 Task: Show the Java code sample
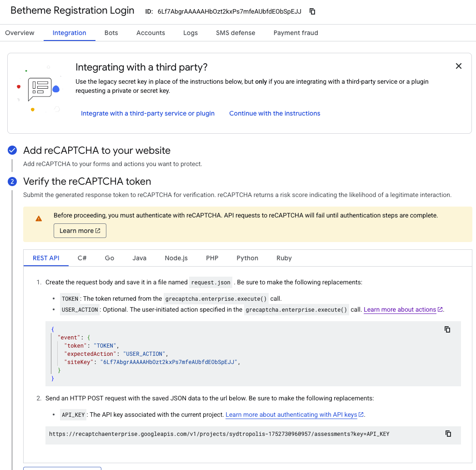click(x=139, y=258)
